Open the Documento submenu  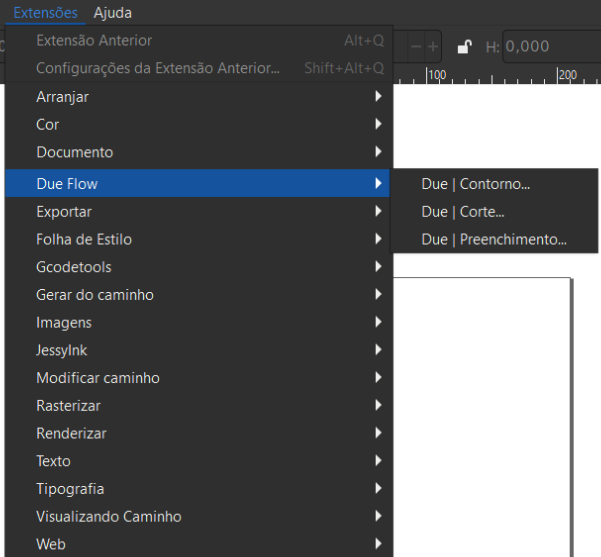(x=197, y=152)
